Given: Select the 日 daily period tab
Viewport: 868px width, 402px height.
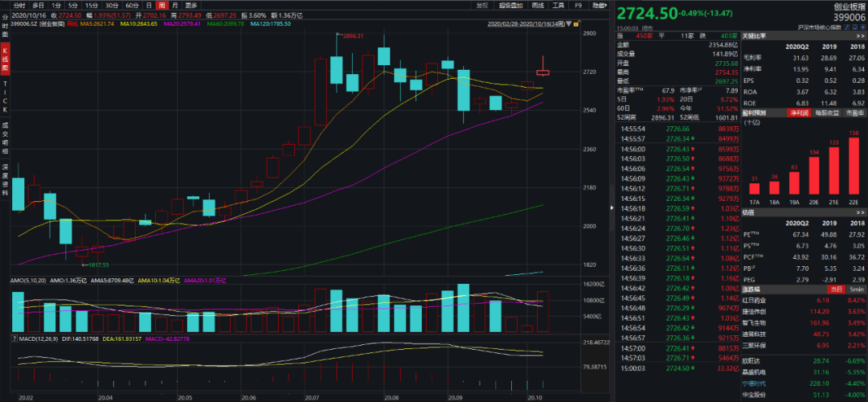Looking at the screenshot, I should pos(149,5).
